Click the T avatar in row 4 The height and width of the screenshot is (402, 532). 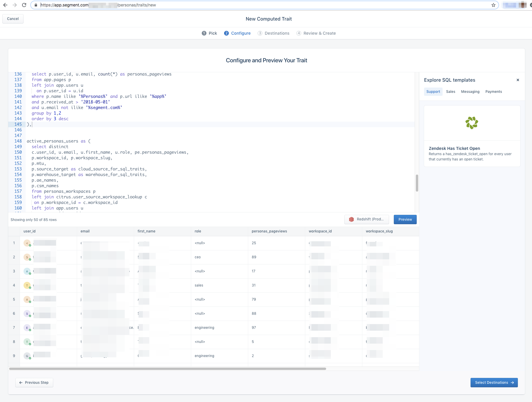[x=27, y=285]
